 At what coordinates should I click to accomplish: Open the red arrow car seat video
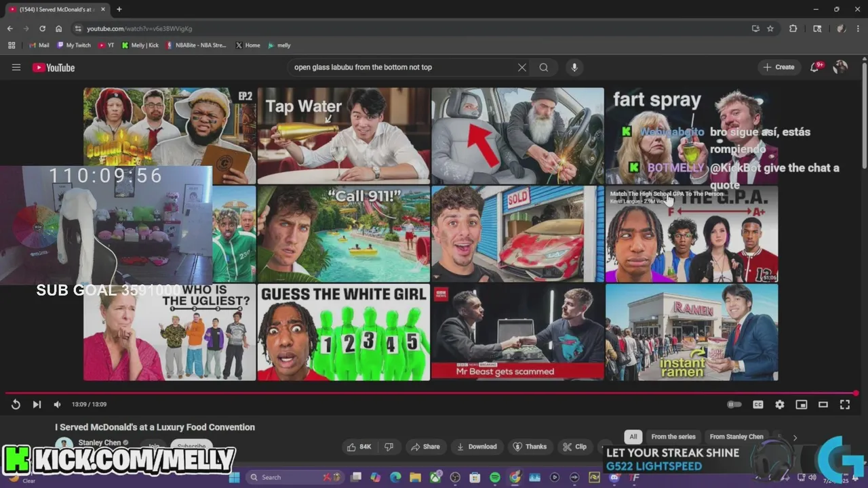(517, 136)
